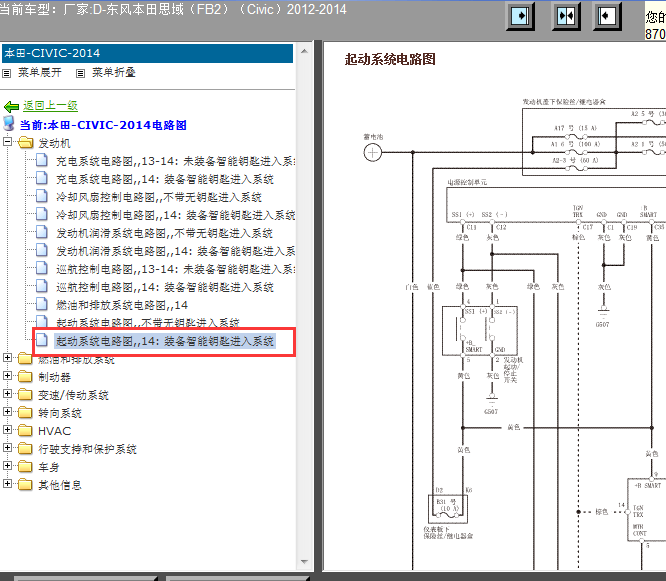Click the HVAC folder icon

25,430
